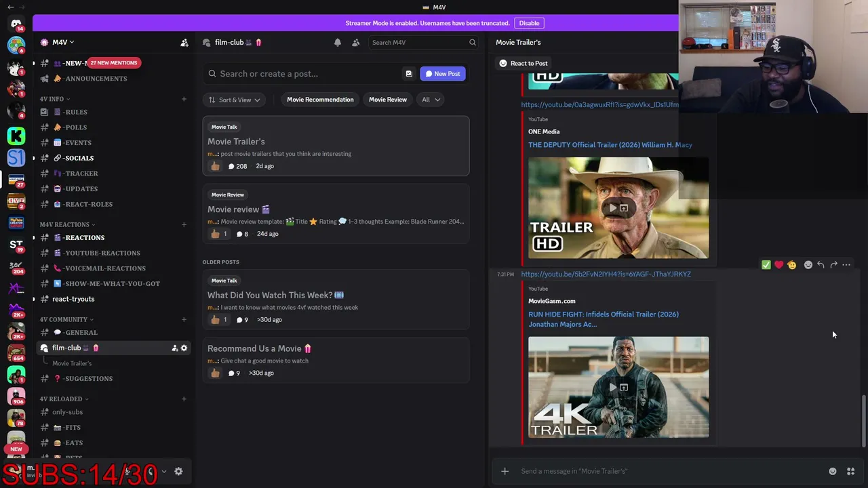Collapse the M4V REACTIONS category
868x488 pixels.
tap(67, 224)
